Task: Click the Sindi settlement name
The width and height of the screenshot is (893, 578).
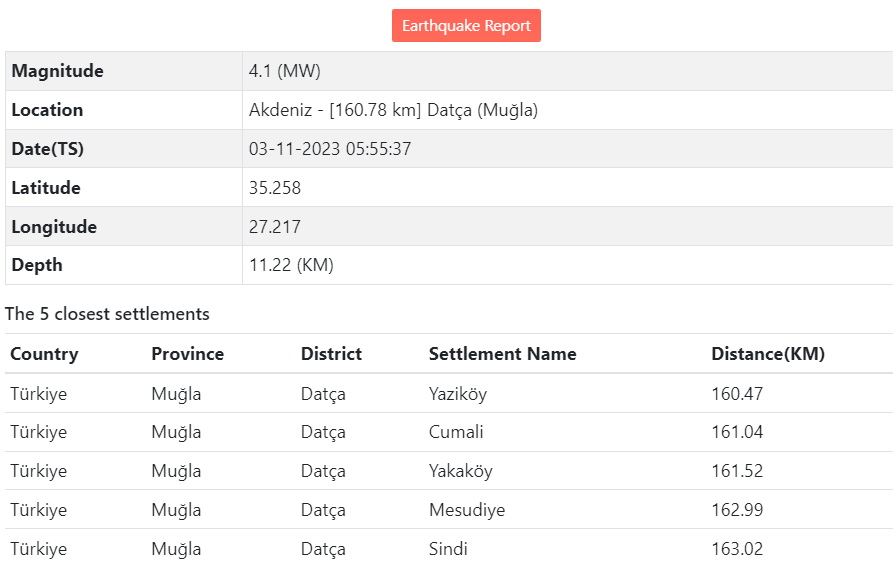Action: (448, 549)
